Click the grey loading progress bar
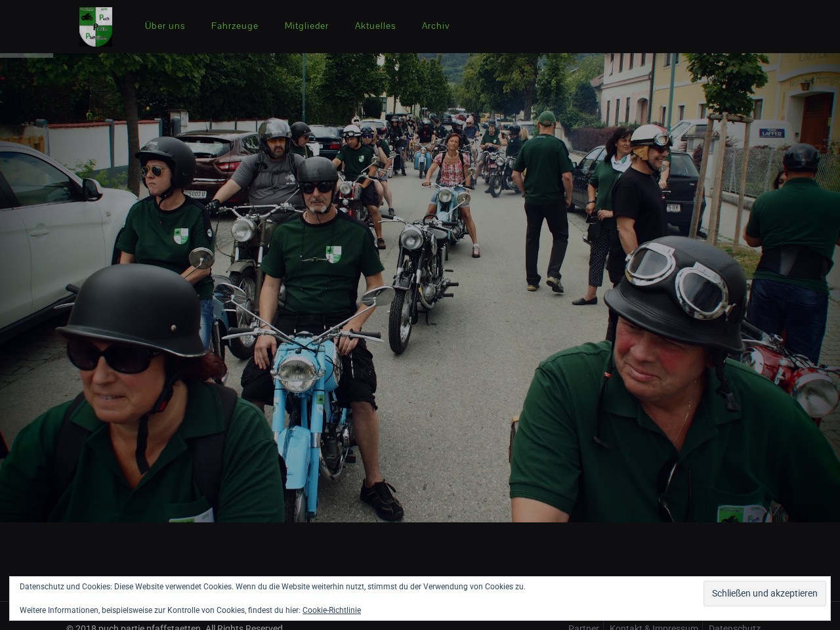 click(26, 56)
